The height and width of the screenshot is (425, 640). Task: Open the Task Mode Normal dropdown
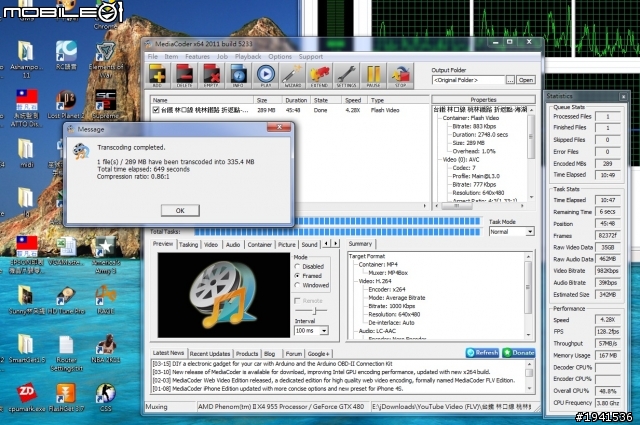529,232
